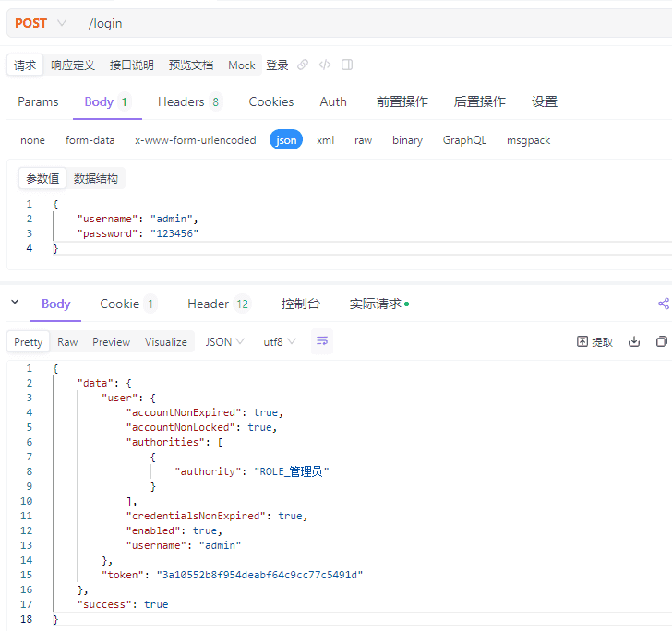Open the response Header tab with 12 items
This screenshot has height=631, width=672.
click(x=218, y=304)
